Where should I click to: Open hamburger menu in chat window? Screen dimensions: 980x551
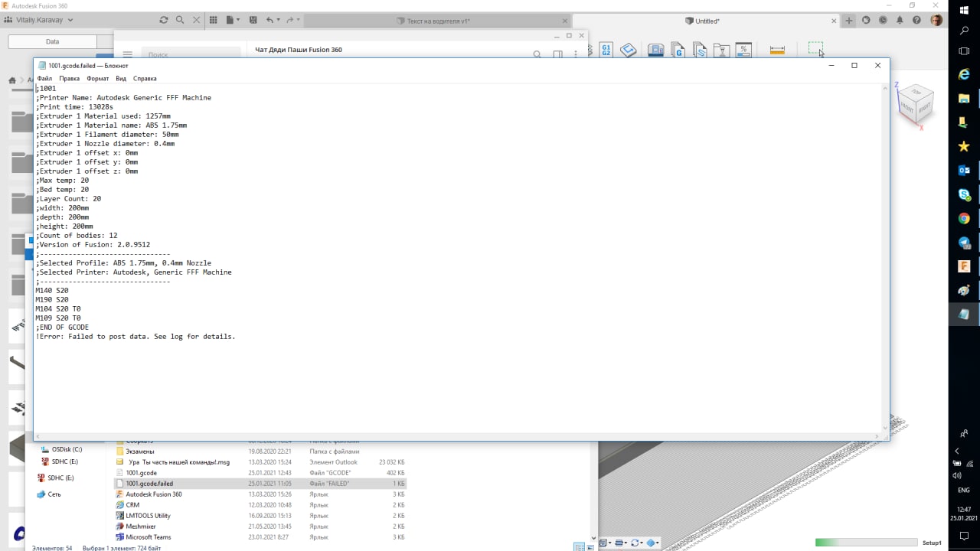(x=128, y=54)
